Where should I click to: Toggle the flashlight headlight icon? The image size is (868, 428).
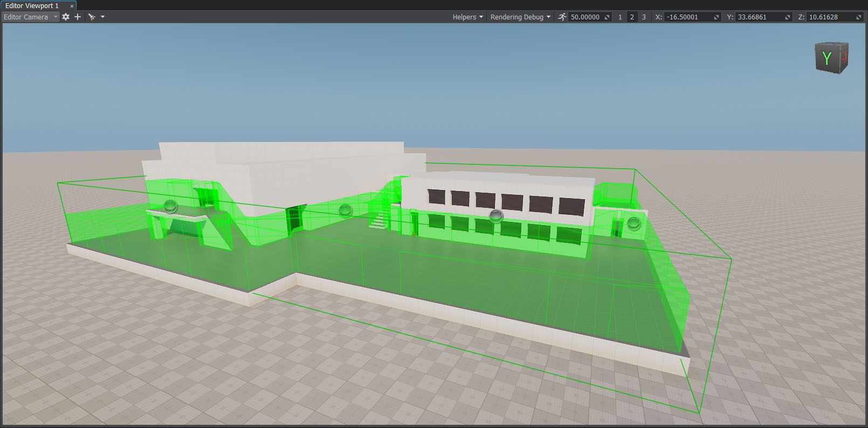click(x=92, y=17)
